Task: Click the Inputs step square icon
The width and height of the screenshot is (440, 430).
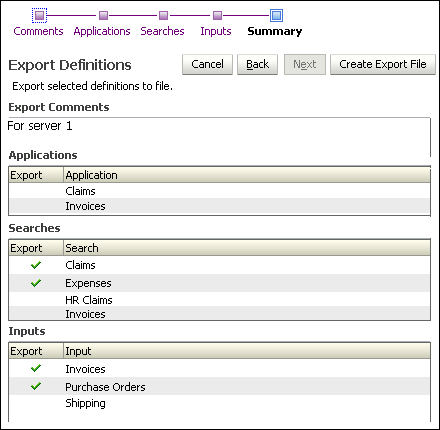Action: pos(217,15)
